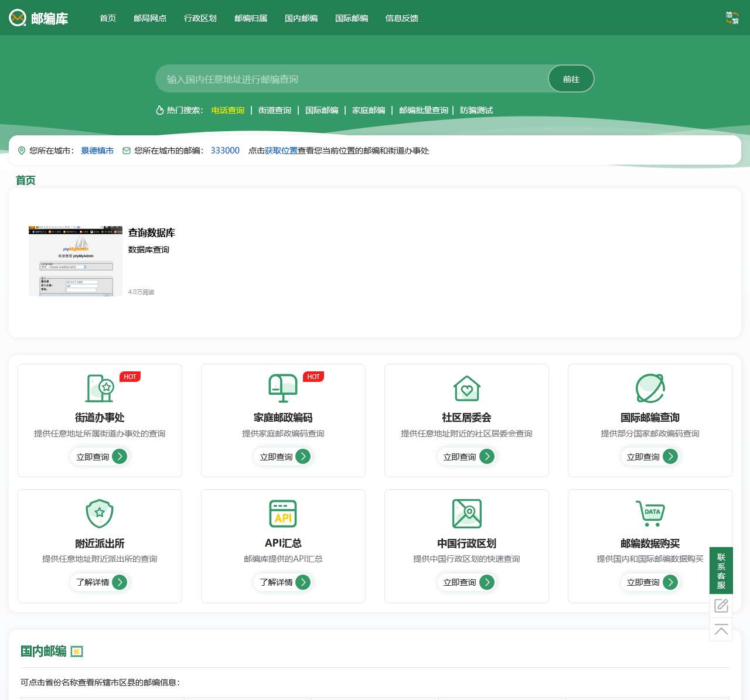Click the feedback edit icon on sidebar
This screenshot has width=750, height=700.
721,606
